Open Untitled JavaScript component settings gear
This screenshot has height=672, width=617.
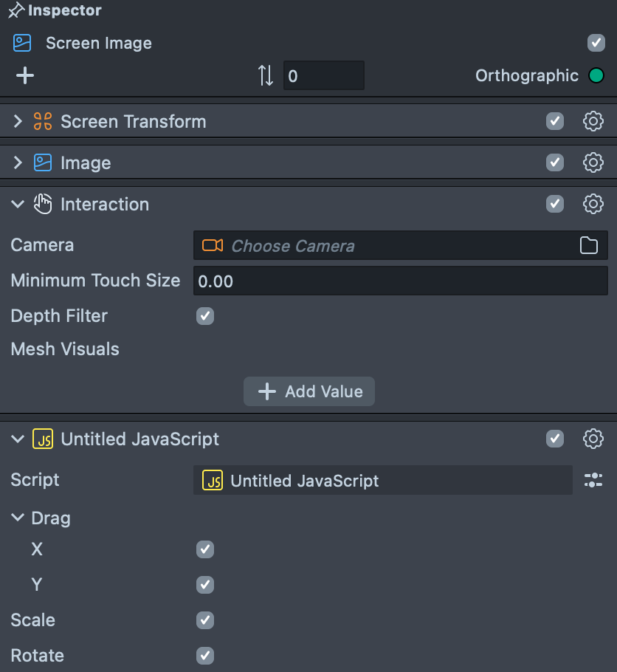[x=593, y=439]
